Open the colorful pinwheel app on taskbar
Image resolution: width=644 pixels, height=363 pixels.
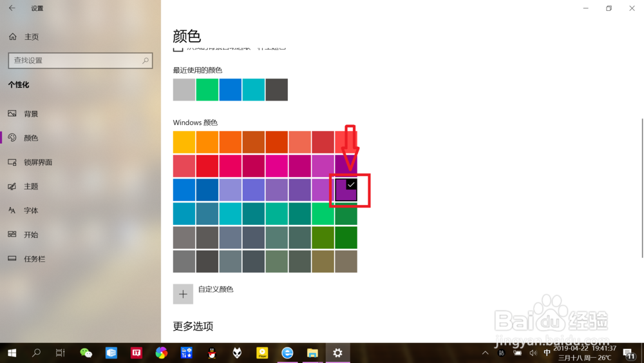162,353
